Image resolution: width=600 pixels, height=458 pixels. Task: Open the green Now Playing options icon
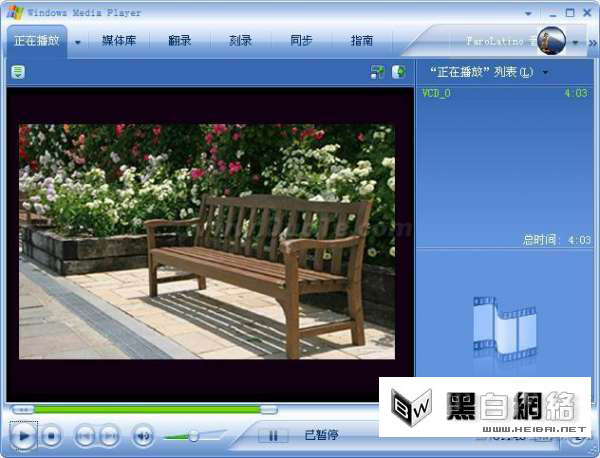pos(18,72)
